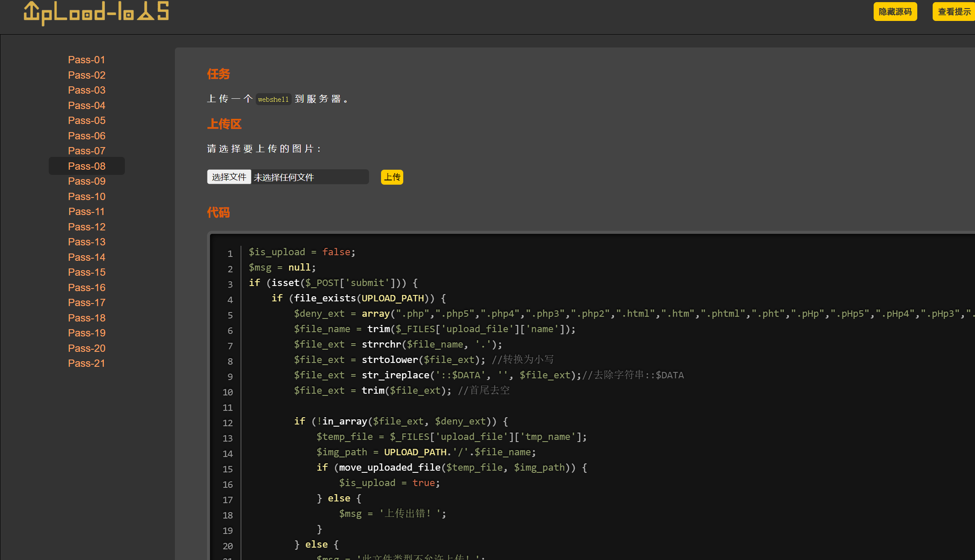975x560 pixels.
Task: Click the Upload-labs logo
Action: pyautogui.click(x=96, y=12)
